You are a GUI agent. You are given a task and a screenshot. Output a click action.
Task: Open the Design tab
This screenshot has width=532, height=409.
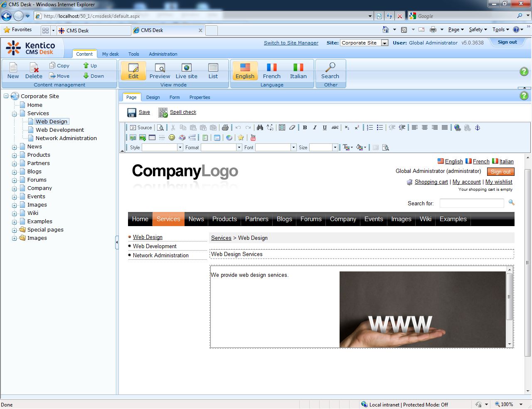(x=153, y=97)
